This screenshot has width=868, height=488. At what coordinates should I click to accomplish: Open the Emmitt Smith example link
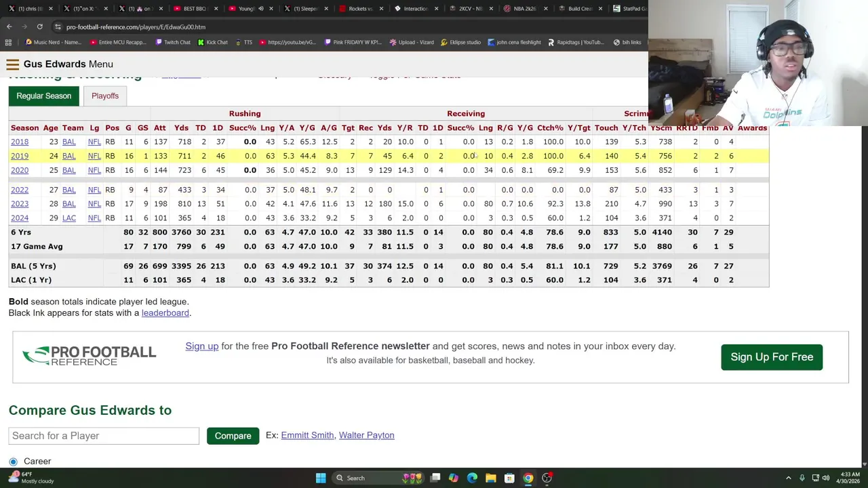tap(307, 435)
